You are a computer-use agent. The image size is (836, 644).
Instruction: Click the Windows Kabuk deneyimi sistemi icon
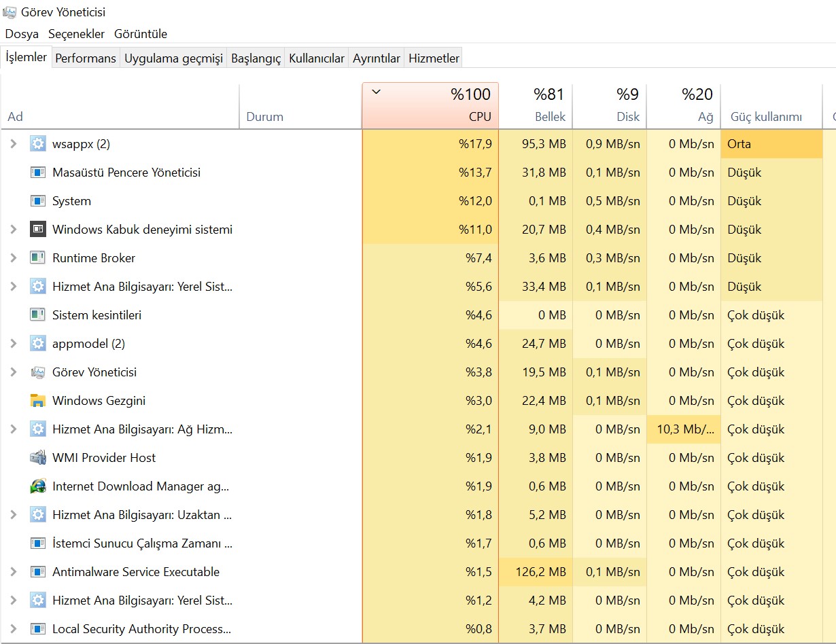(38, 230)
